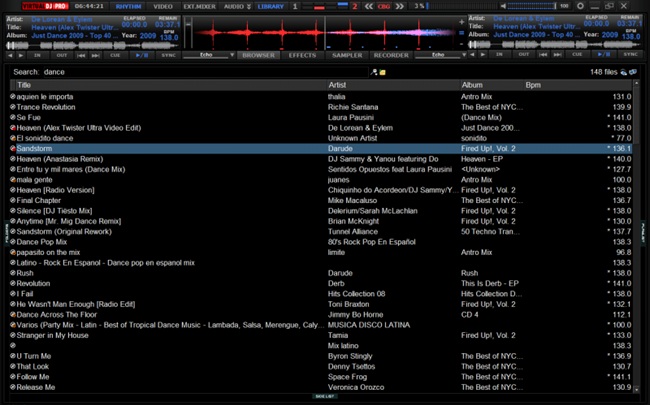Open right deck Echo effect dropdown
The width and height of the screenshot is (650, 405).
(464, 55)
